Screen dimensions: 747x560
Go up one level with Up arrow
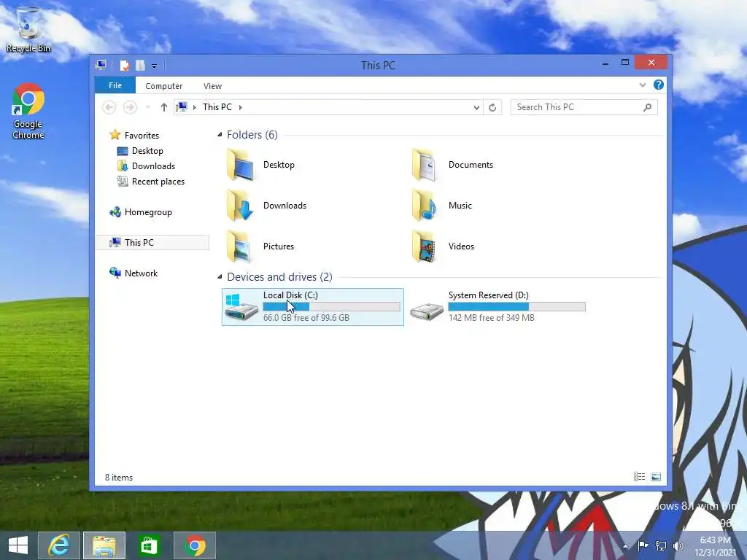pyautogui.click(x=164, y=107)
